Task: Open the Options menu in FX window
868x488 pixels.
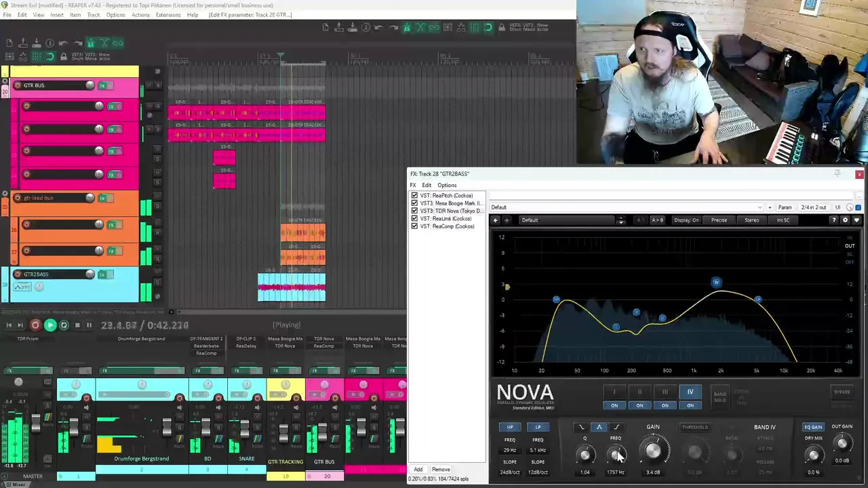Action: 447,185
